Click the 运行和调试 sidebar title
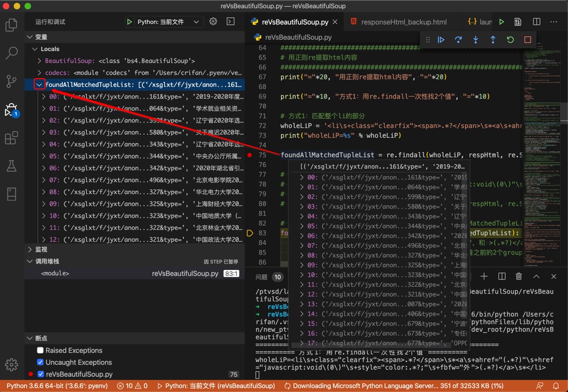This screenshot has width=568, height=392. (x=50, y=22)
